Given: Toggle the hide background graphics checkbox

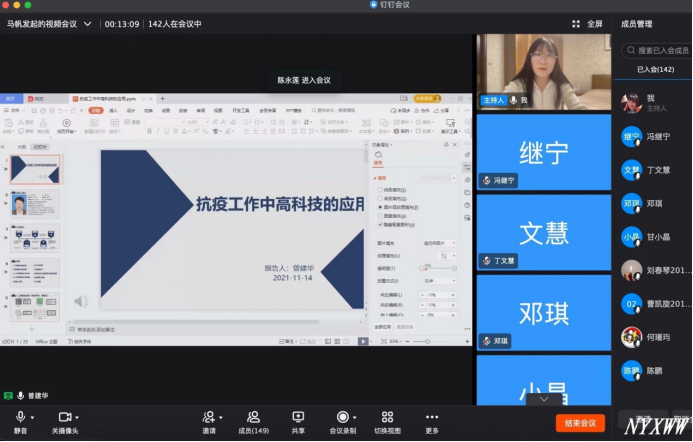Looking at the screenshot, I should [x=380, y=225].
